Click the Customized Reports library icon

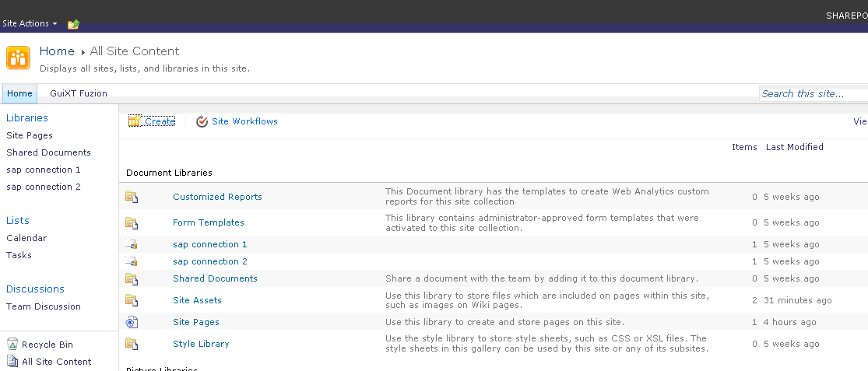point(132,197)
